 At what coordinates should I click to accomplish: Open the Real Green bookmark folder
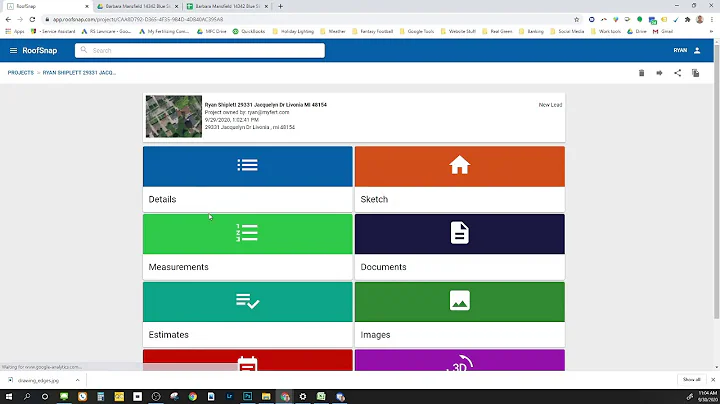[x=497, y=31]
